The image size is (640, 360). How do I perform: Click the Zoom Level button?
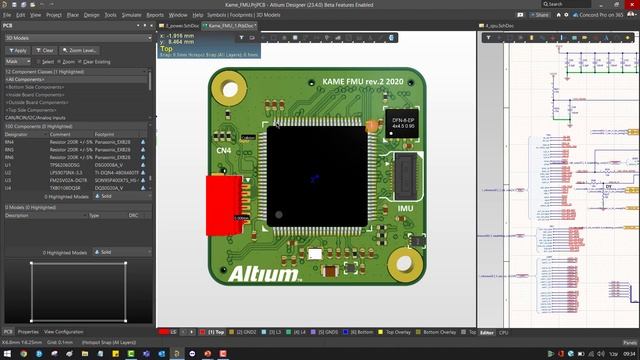79,50
